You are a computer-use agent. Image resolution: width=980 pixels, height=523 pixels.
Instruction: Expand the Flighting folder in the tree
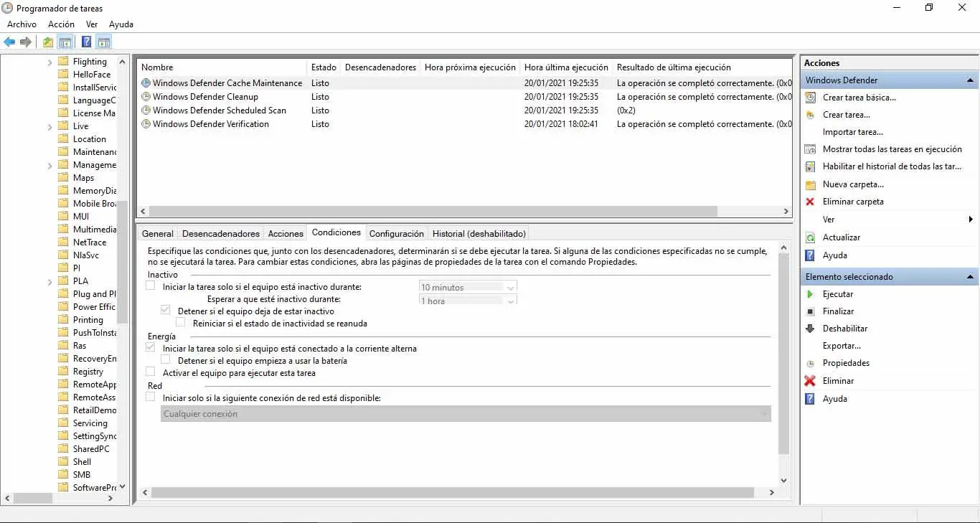click(x=50, y=62)
